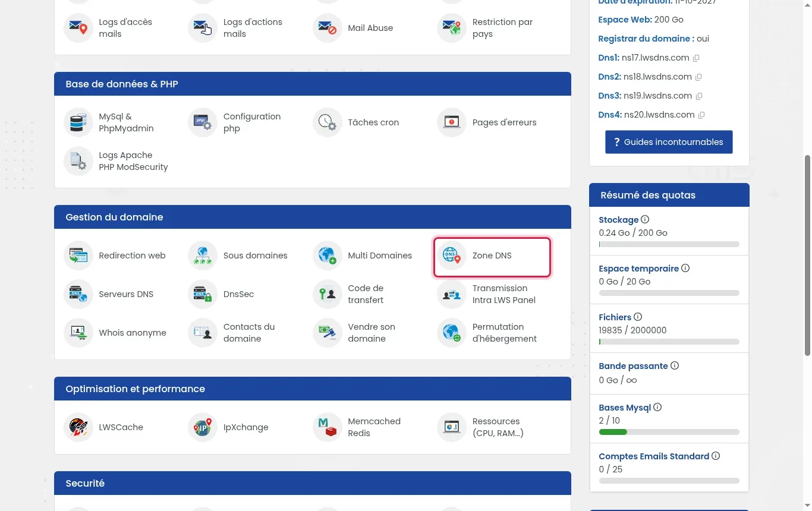Click the Redirection web icon
Image resolution: width=812 pixels, height=511 pixels.
point(78,255)
